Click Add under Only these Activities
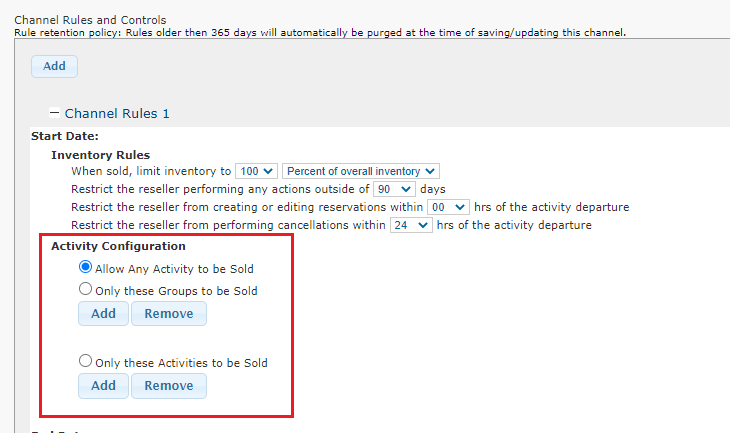 [103, 385]
